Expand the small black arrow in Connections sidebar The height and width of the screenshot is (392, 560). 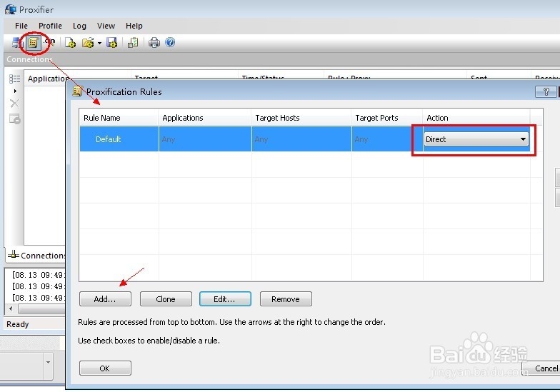(x=15, y=91)
